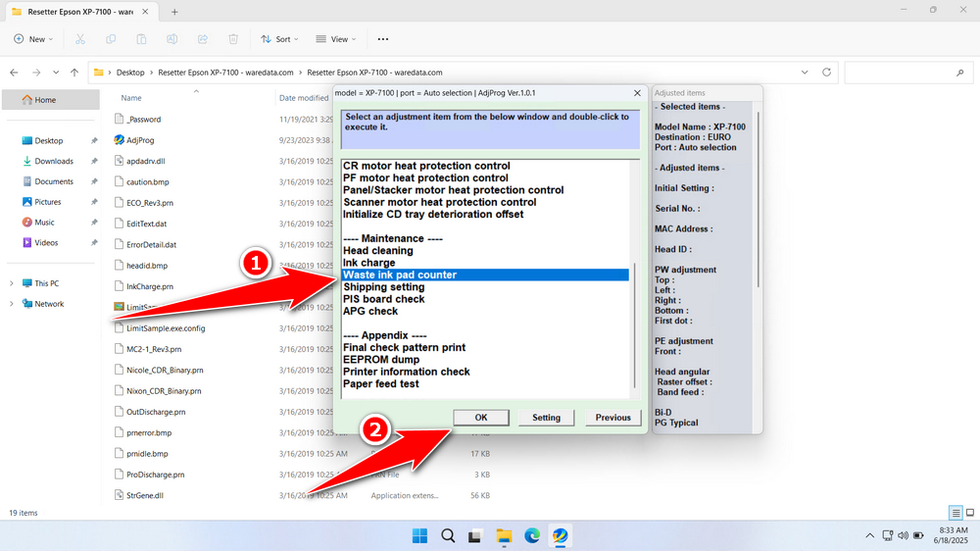Click the Paste icon in Explorer toolbar
Image resolution: width=980 pixels, height=551 pixels.
(x=141, y=39)
